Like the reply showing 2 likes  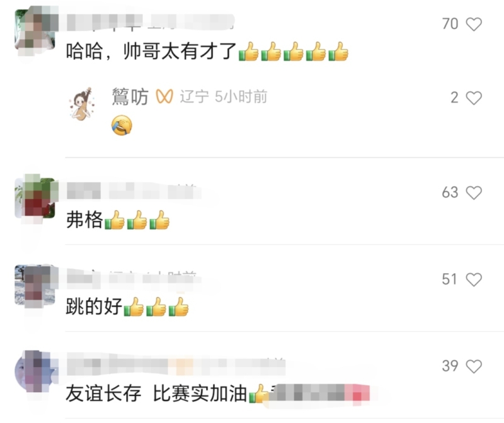point(474,98)
